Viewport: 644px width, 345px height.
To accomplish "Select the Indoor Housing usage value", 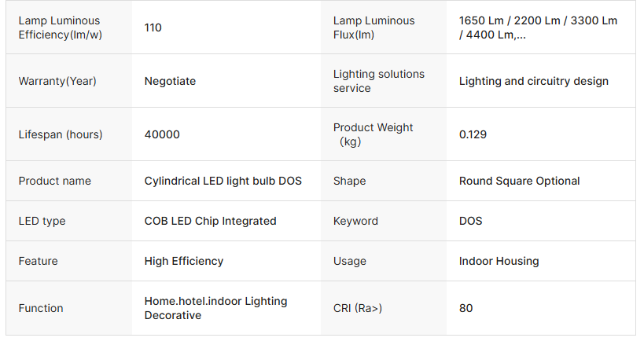I will 499,261.
